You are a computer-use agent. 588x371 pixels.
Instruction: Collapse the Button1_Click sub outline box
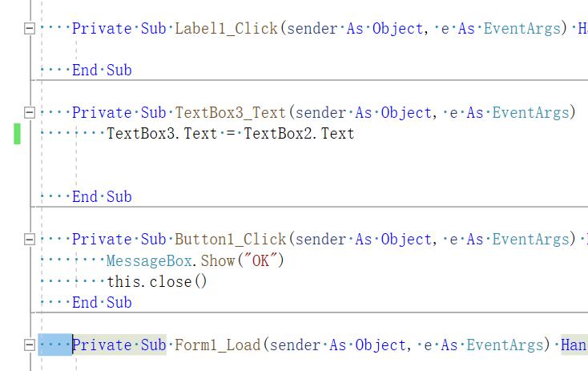(30, 240)
